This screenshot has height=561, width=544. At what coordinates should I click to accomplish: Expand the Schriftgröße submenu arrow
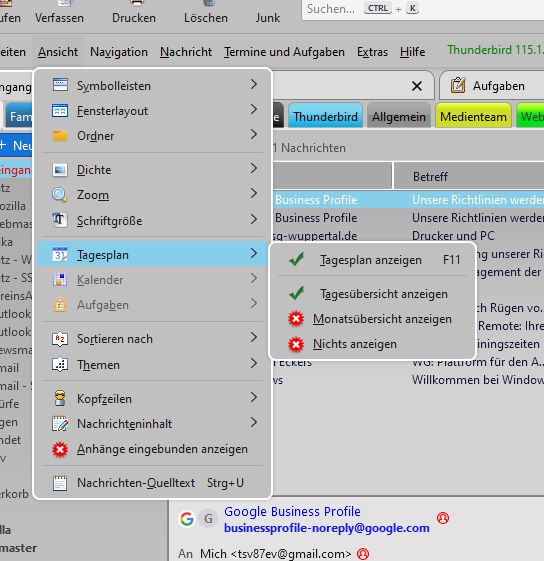(x=254, y=219)
